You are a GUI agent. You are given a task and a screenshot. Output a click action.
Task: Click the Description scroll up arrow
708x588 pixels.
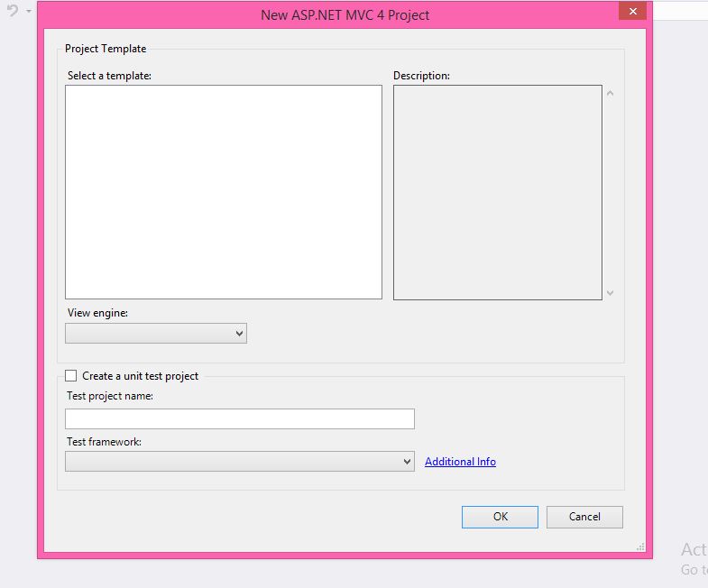click(610, 93)
